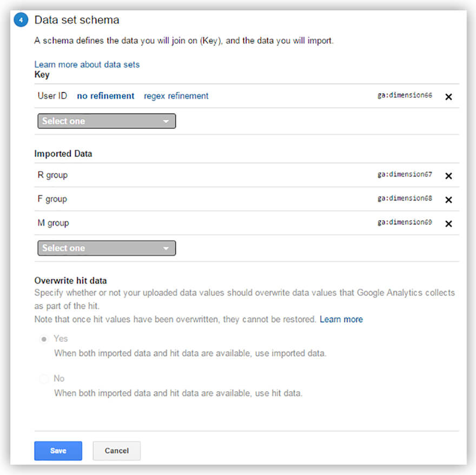Viewport: 476px width, 475px height.
Task: Click the 'Data set schema' heading
Action: 77,21
